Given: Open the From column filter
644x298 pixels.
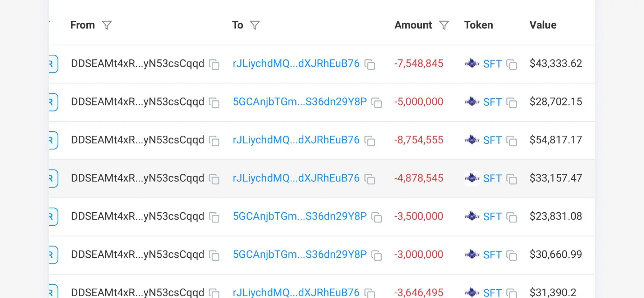Looking at the screenshot, I should (x=107, y=25).
